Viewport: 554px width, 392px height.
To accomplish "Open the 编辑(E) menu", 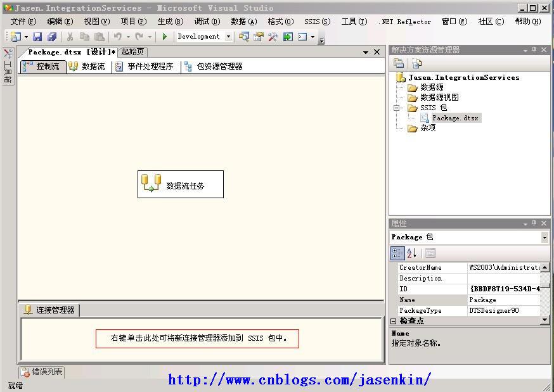I will (x=60, y=22).
